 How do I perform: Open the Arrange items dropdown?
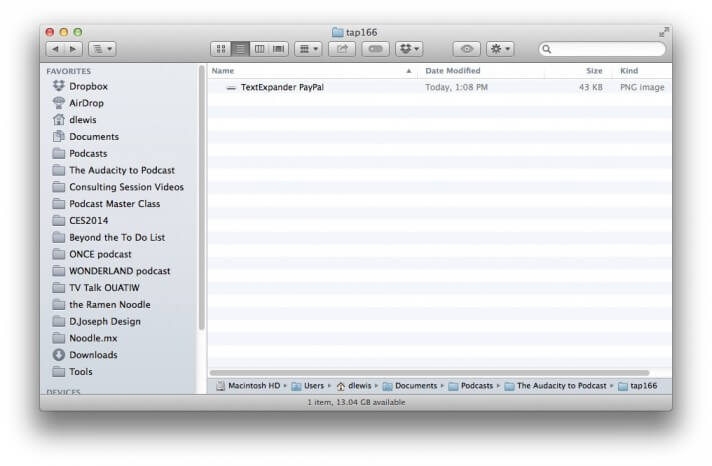308,48
